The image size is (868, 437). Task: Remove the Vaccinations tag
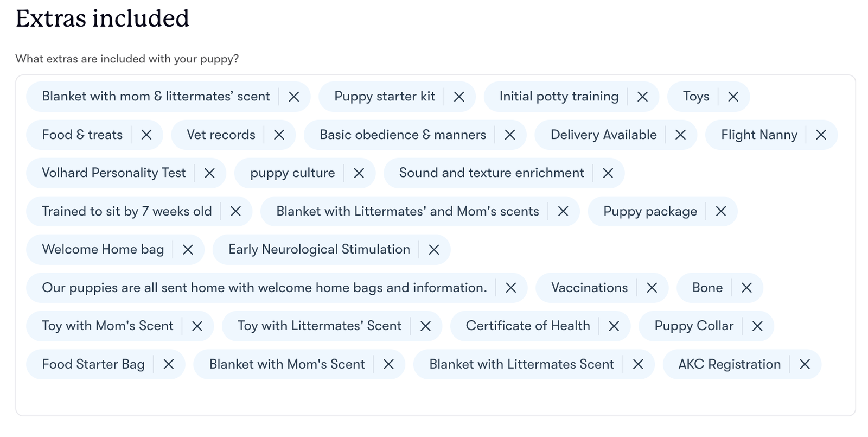pyautogui.click(x=652, y=288)
